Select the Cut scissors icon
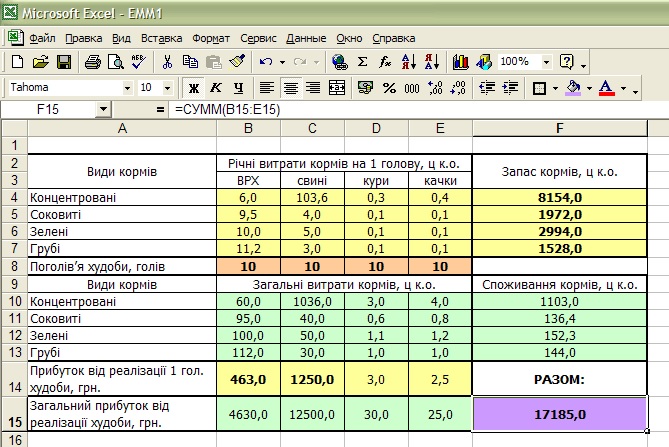The height and width of the screenshot is (447, 669). pyautogui.click(x=168, y=62)
